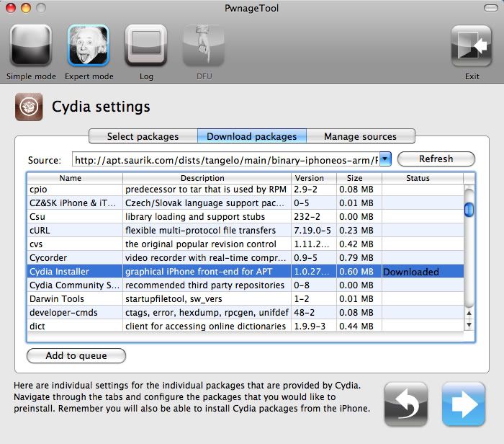This screenshot has height=444, width=504.
Task: Select the Darwin Tools row
Action: tap(246, 298)
